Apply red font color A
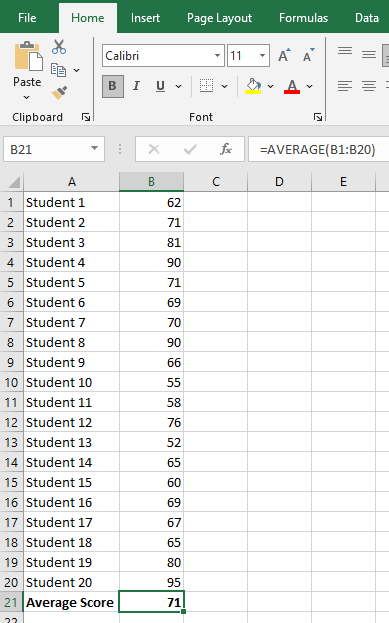This screenshot has width=389, height=623. tap(292, 86)
